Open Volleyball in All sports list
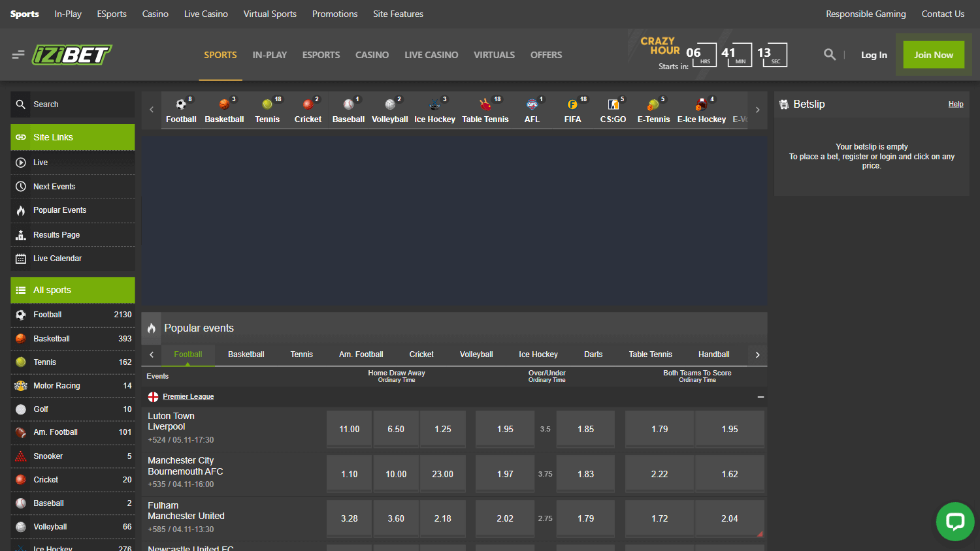The width and height of the screenshot is (980, 551). tap(73, 527)
